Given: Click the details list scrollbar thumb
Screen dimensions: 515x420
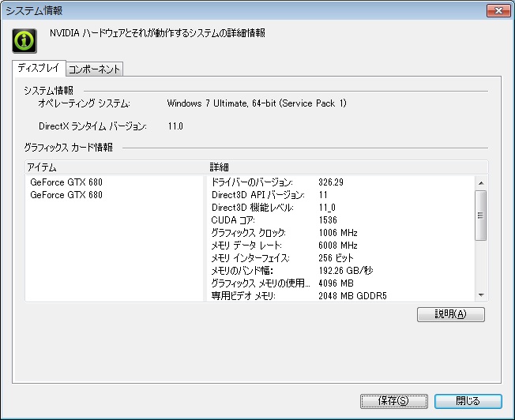Looking at the screenshot, I should pos(481,216).
